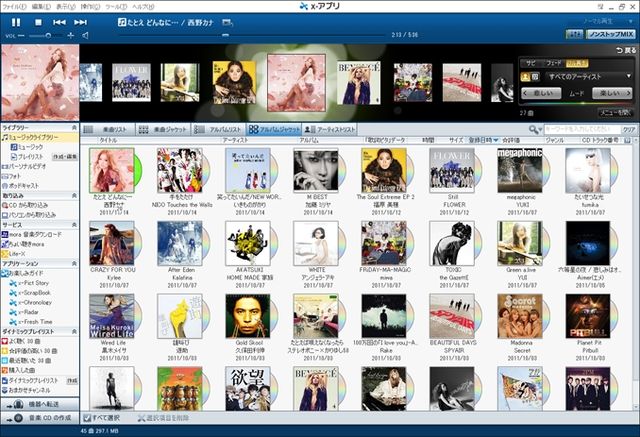
Task: Open x-ScrapBook application
Action: pyautogui.click(x=30, y=293)
